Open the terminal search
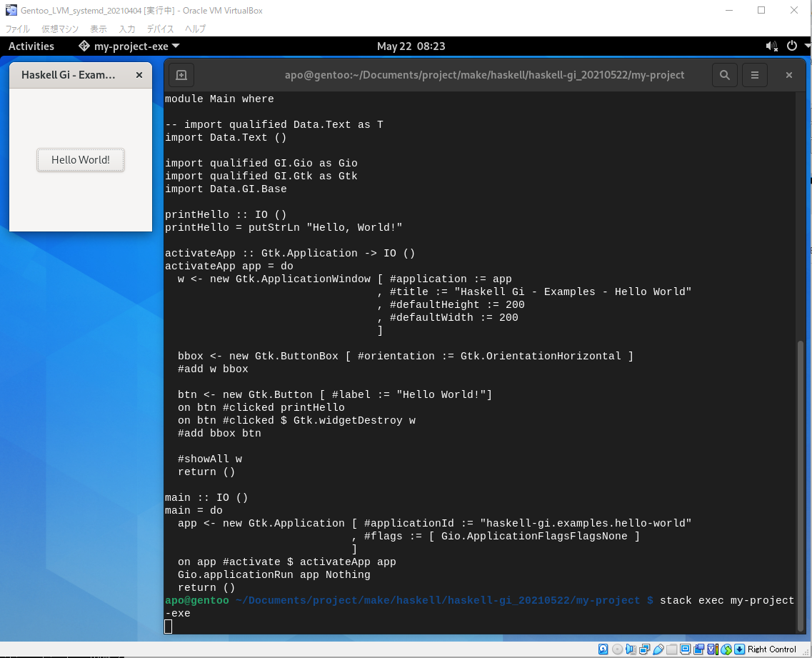Screen dimensions: 812x658 (724, 75)
